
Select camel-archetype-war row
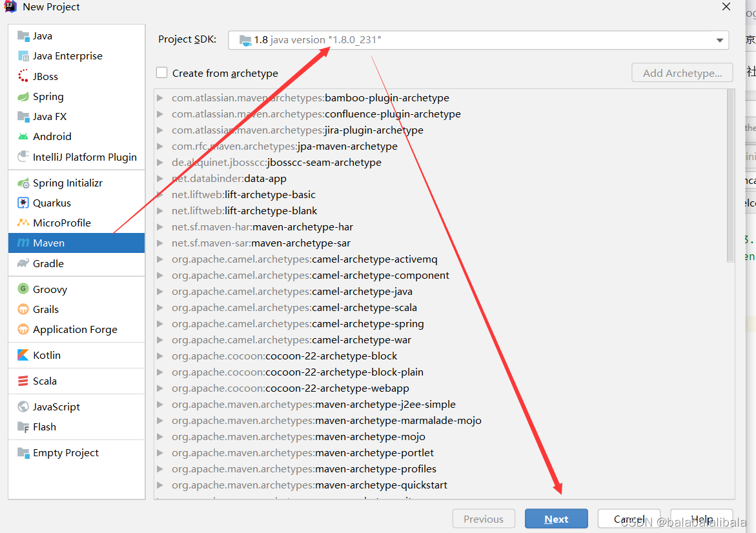click(441, 340)
